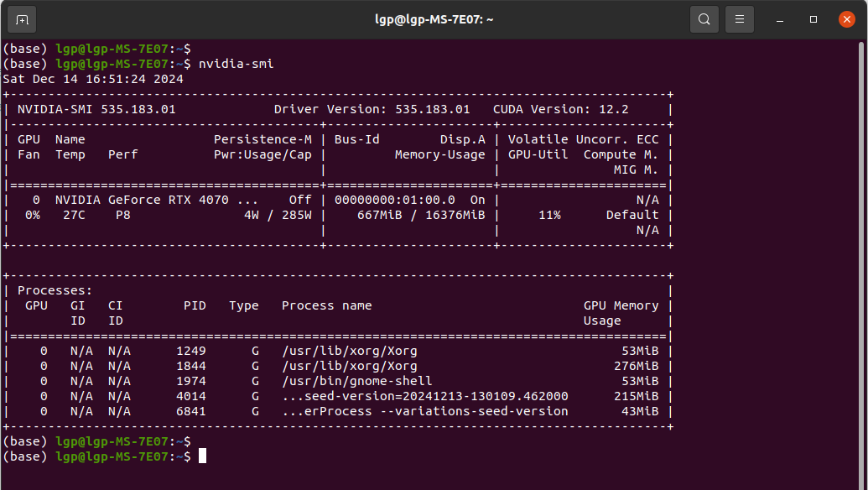The height and width of the screenshot is (490, 868).
Task: Click the ...seed-version=20241213-130109.462000 process name
Action: click(425, 396)
